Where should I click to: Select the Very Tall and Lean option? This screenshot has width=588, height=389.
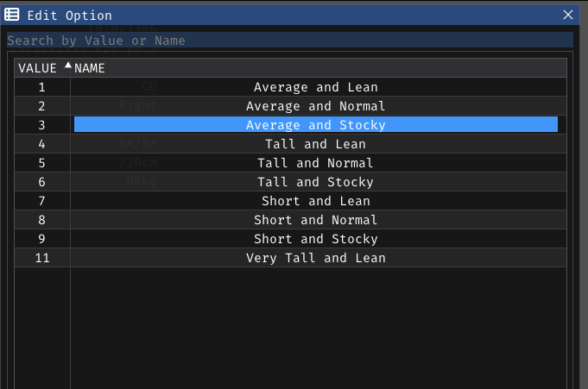[x=316, y=258]
